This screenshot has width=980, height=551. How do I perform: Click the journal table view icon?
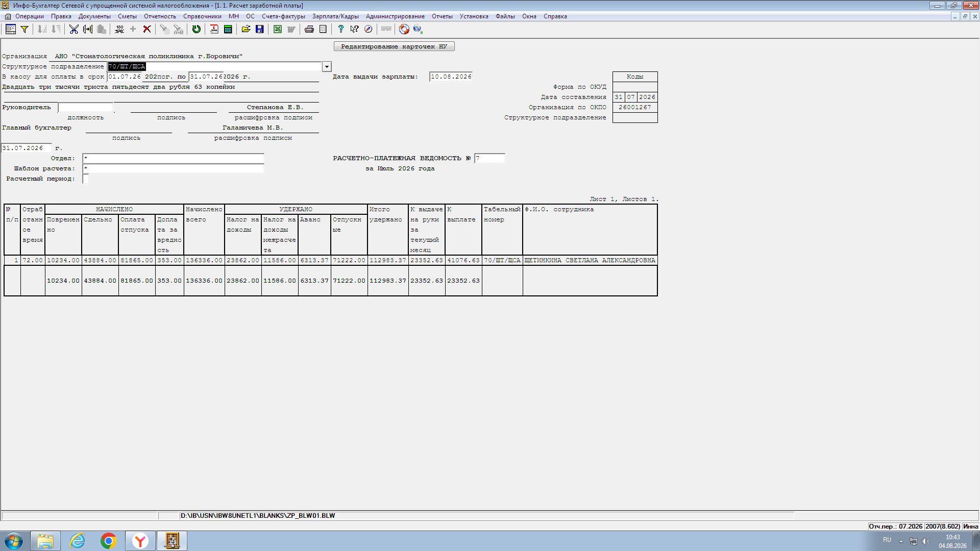(10, 29)
